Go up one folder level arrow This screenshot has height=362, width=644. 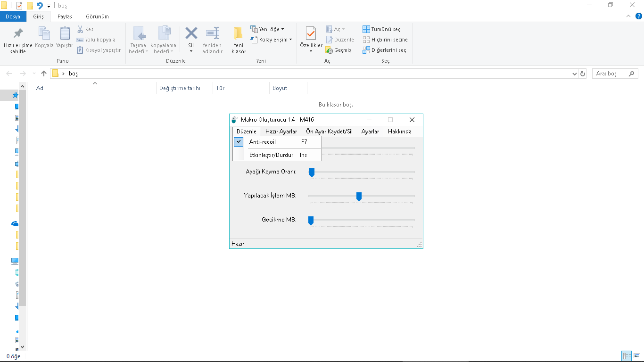click(44, 74)
